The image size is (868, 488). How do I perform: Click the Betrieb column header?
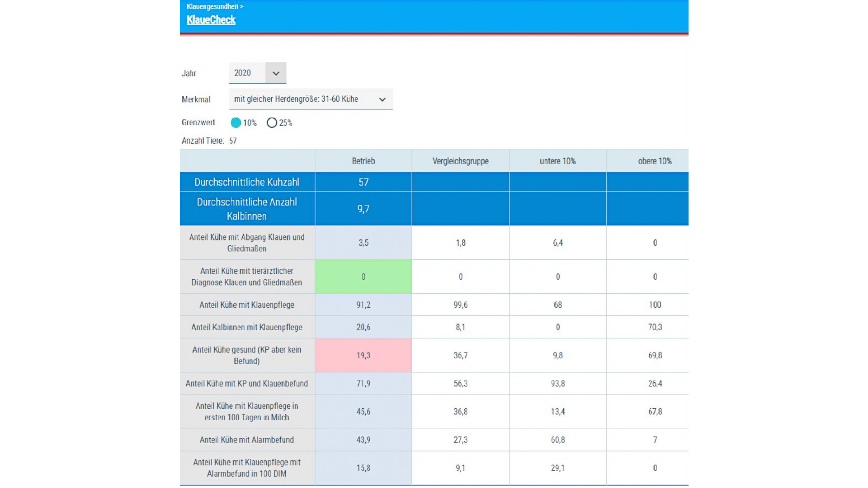[363, 161]
